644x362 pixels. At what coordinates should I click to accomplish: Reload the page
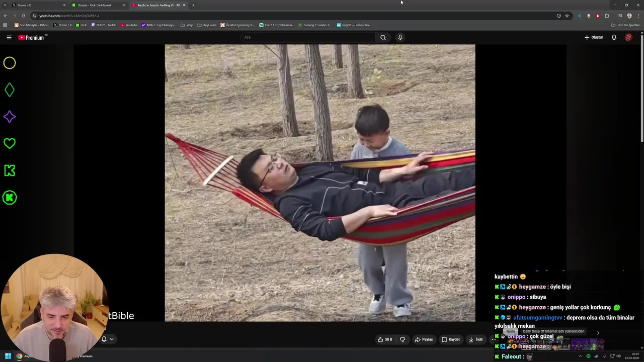tap(23, 16)
